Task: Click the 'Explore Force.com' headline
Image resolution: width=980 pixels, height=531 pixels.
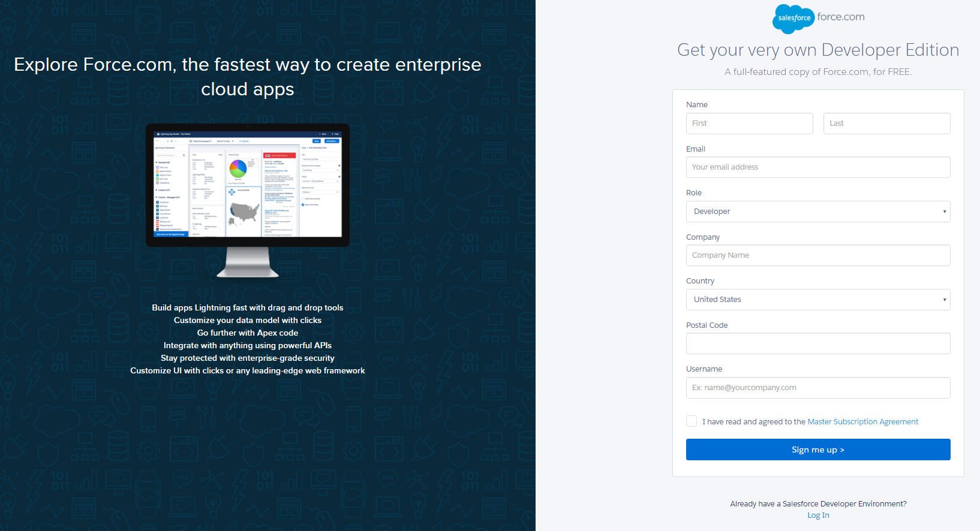Action: pyautogui.click(x=248, y=77)
